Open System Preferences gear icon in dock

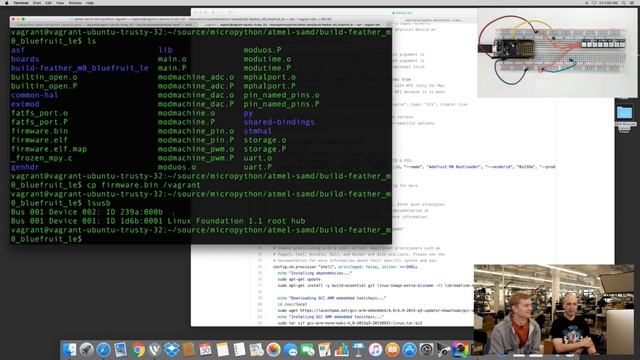click(x=427, y=350)
